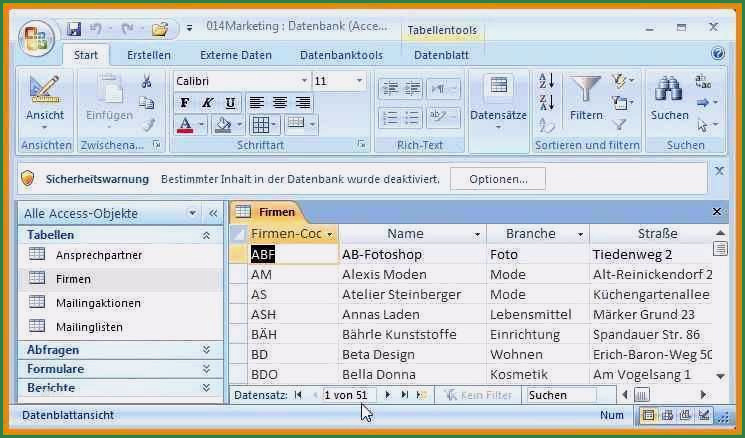Open Name column filter dropdown
This screenshot has width=745, height=438.
[x=477, y=234]
